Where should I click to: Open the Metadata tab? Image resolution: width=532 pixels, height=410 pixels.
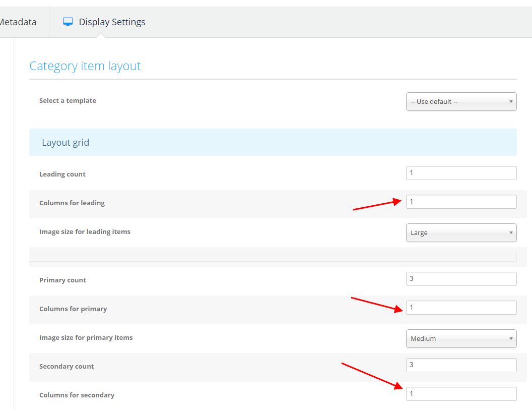pyautogui.click(x=18, y=22)
